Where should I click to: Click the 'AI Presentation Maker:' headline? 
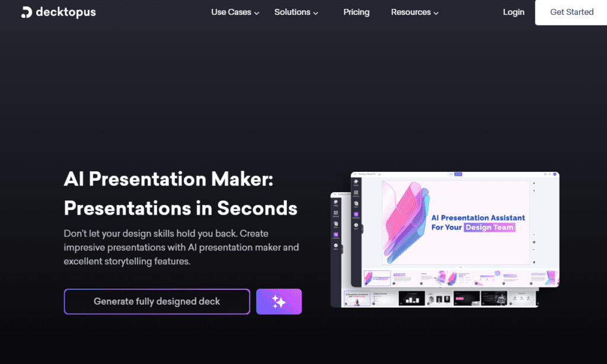click(168, 179)
